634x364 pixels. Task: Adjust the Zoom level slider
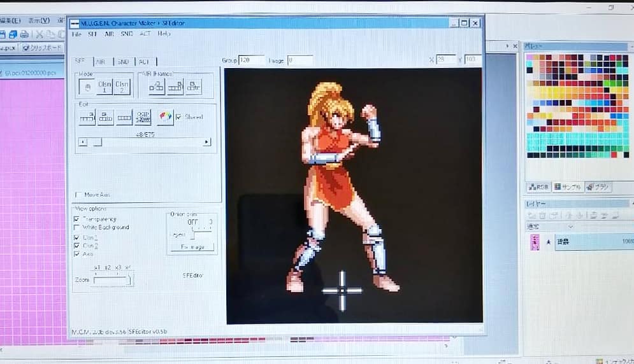113,279
